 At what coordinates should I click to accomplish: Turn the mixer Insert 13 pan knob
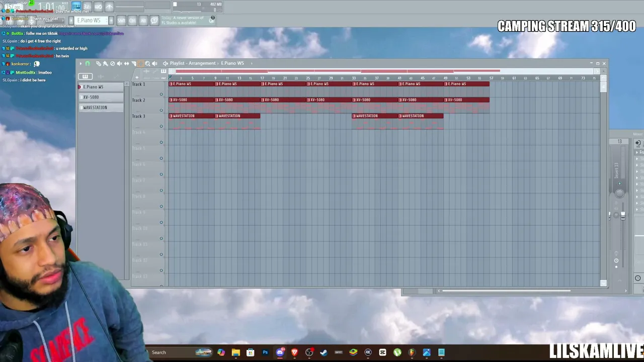[x=619, y=193]
